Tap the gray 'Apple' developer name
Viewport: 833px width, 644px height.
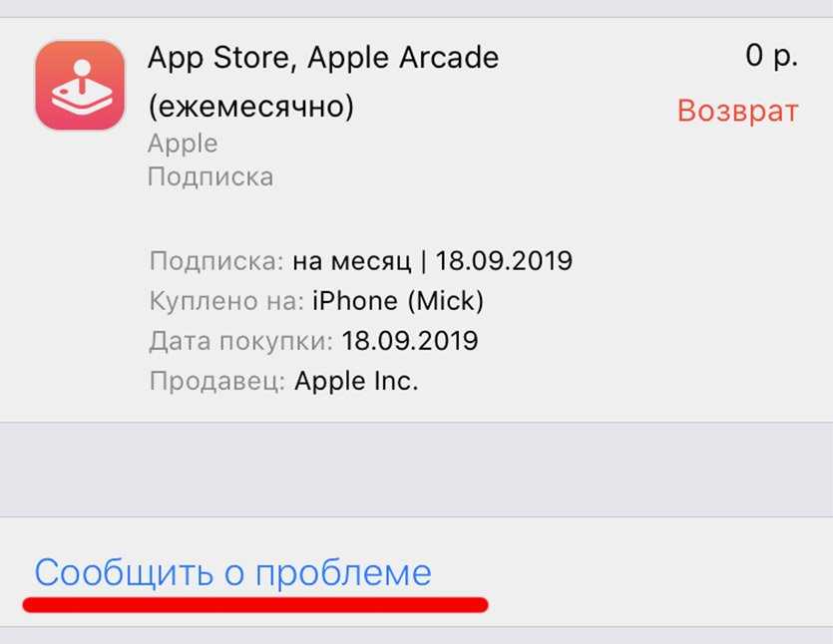tap(183, 144)
